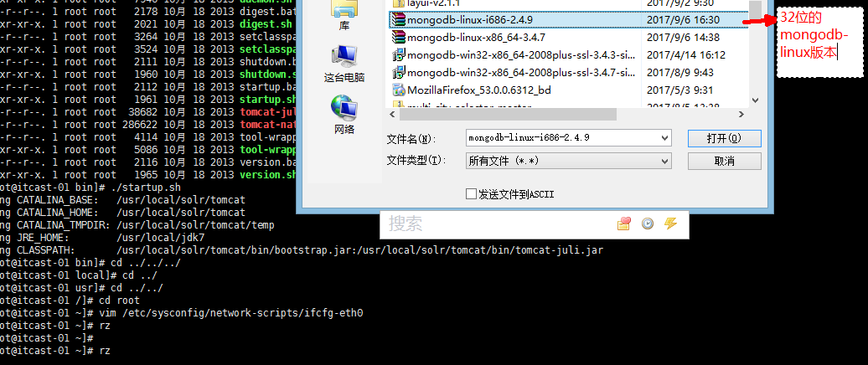The width and height of the screenshot is (868, 365).
Task: Toggle the 发送文件到ASCII checkbox
Action: click(471, 194)
